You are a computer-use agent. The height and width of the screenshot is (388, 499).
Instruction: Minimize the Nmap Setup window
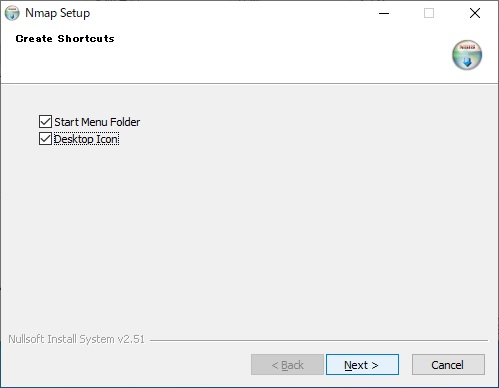(384, 13)
